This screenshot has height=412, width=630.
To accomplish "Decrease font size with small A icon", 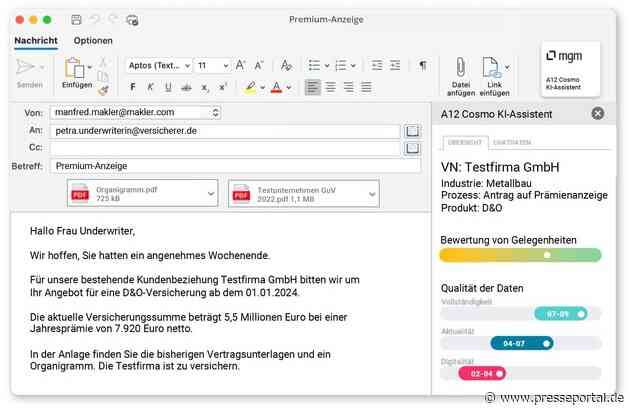I will point(259,65).
